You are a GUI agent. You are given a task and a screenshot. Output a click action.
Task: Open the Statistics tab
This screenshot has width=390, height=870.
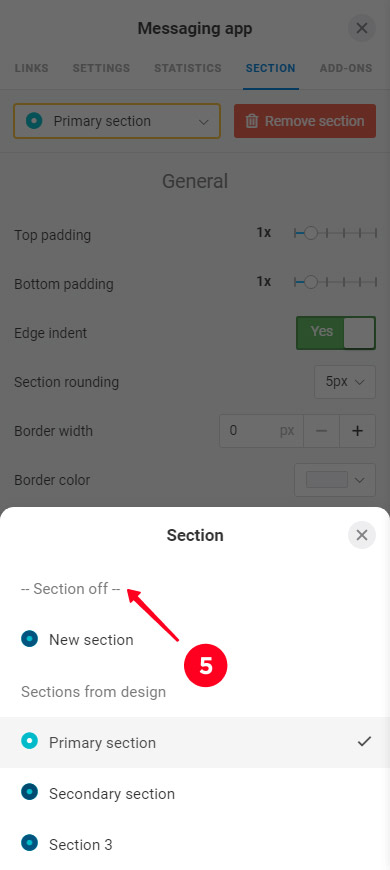click(188, 68)
